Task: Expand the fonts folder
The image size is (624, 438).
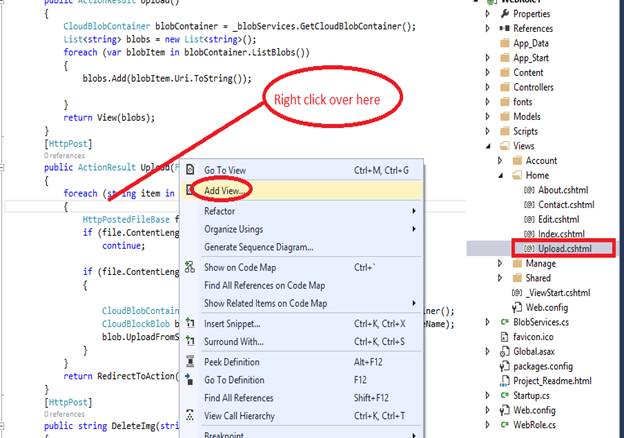Action: point(488,102)
